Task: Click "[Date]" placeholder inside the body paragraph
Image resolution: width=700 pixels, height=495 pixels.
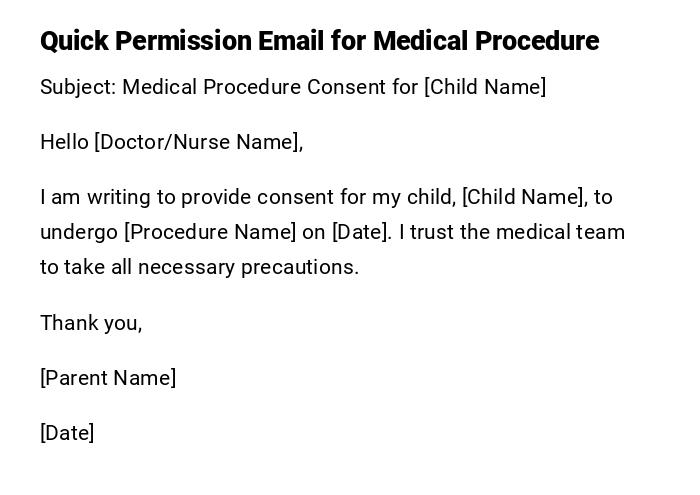Action: (x=360, y=232)
